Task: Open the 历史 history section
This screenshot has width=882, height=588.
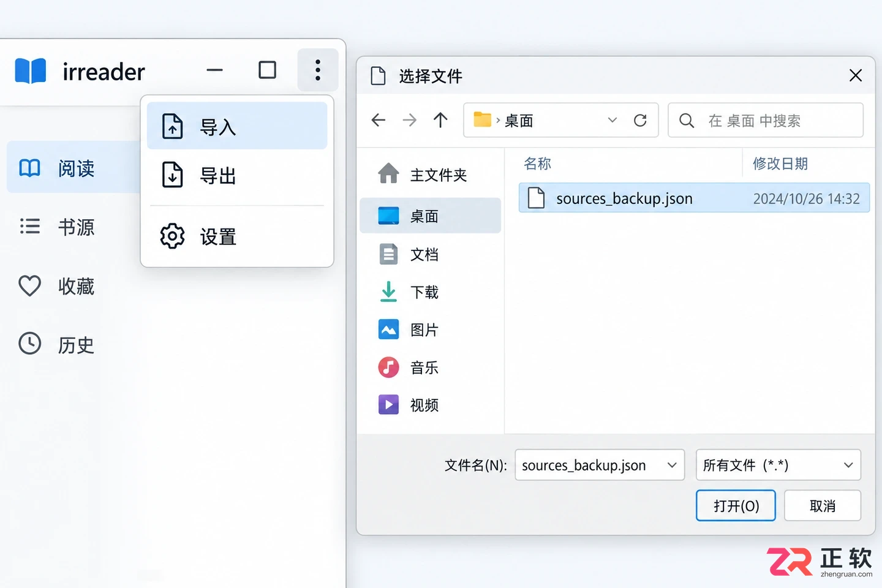Action: 73,344
